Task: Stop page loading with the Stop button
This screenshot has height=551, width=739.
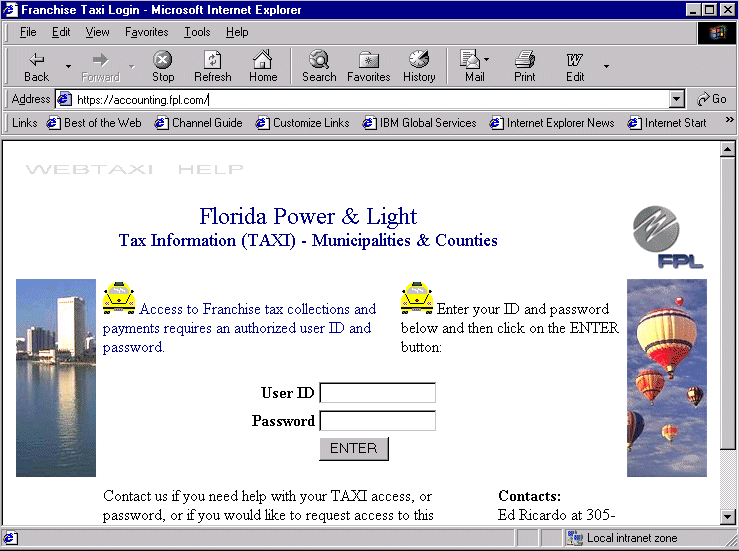Action: [x=163, y=66]
